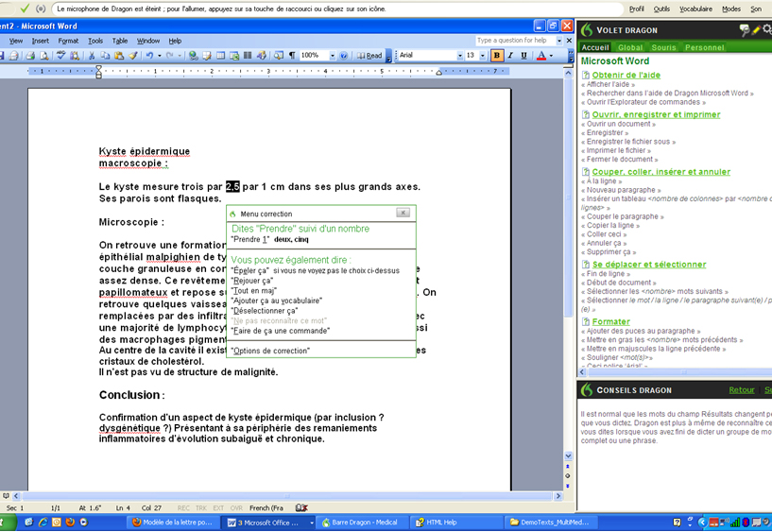Click the Cut scissors icon
Image resolution: width=772 pixels, height=532 pixels.
[x=93, y=56]
